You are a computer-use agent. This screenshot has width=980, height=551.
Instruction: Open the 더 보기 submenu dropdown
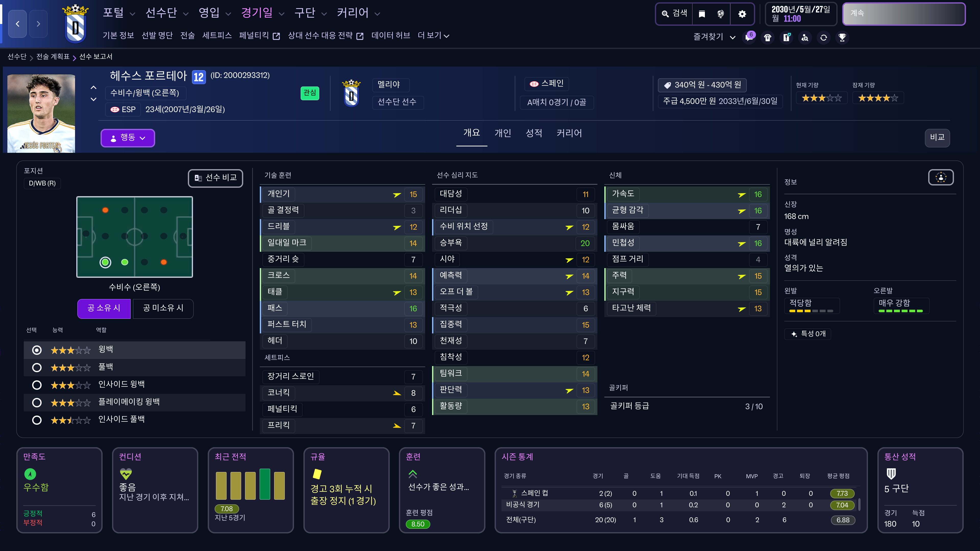pos(433,36)
